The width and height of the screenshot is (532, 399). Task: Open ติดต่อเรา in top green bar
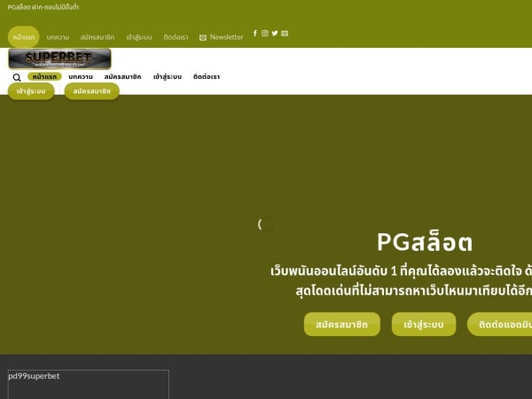tap(176, 37)
